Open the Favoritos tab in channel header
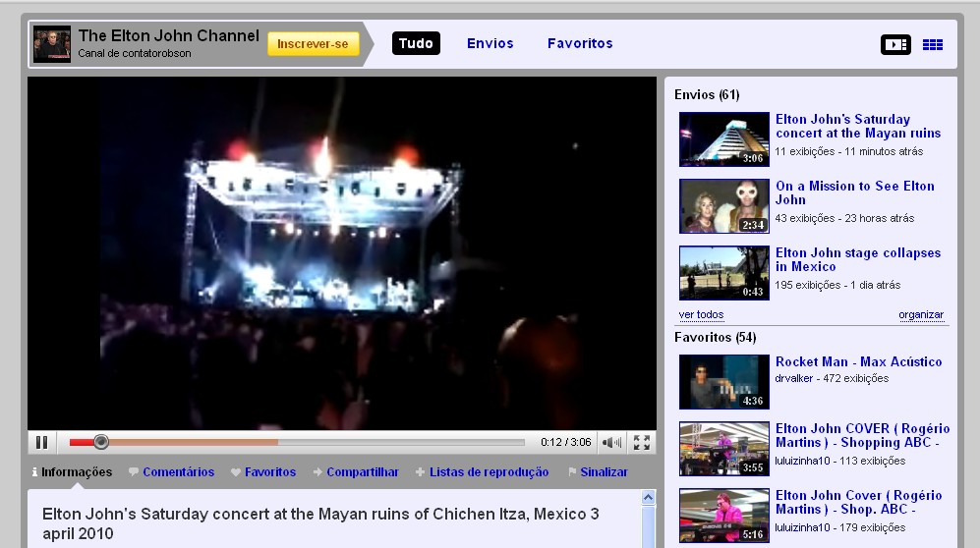The image size is (980, 548). (x=580, y=43)
